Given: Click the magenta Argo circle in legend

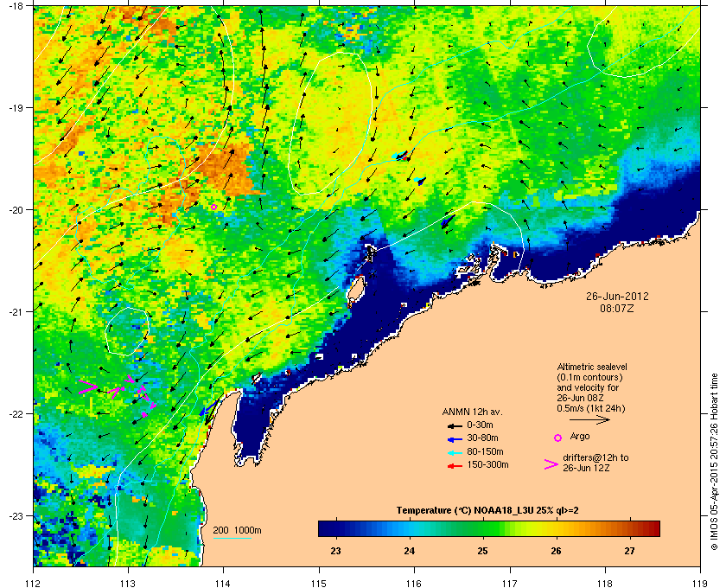Looking at the screenshot, I should click(558, 438).
